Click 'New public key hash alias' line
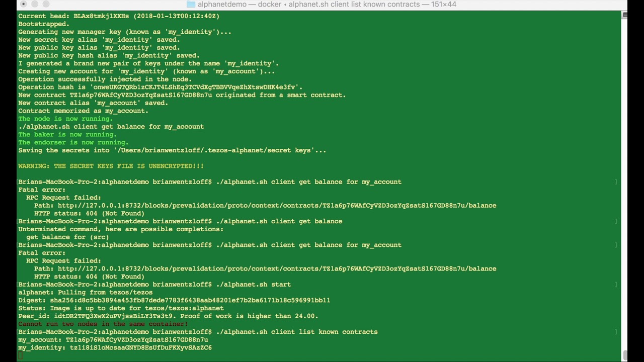The image size is (644, 362). (x=109, y=55)
